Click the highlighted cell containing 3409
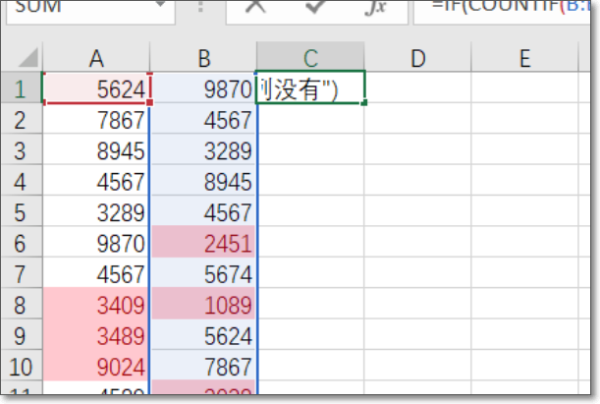Viewport: 600px width, 404px height. pyautogui.click(x=97, y=302)
